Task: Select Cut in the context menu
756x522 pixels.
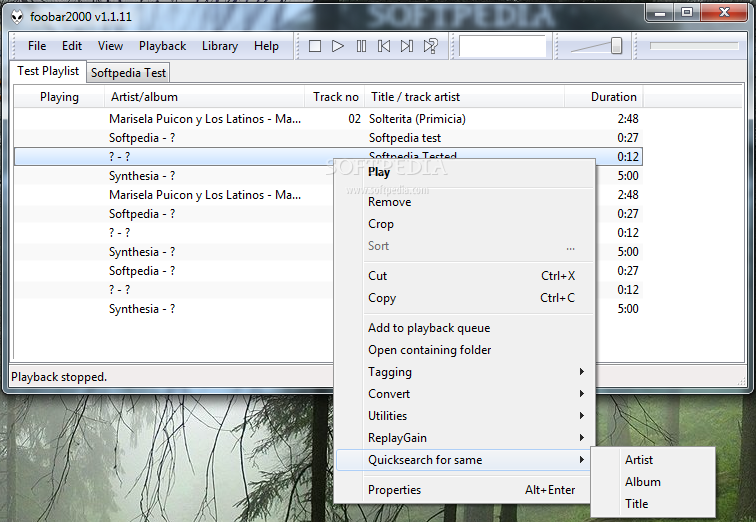Action: click(465, 276)
